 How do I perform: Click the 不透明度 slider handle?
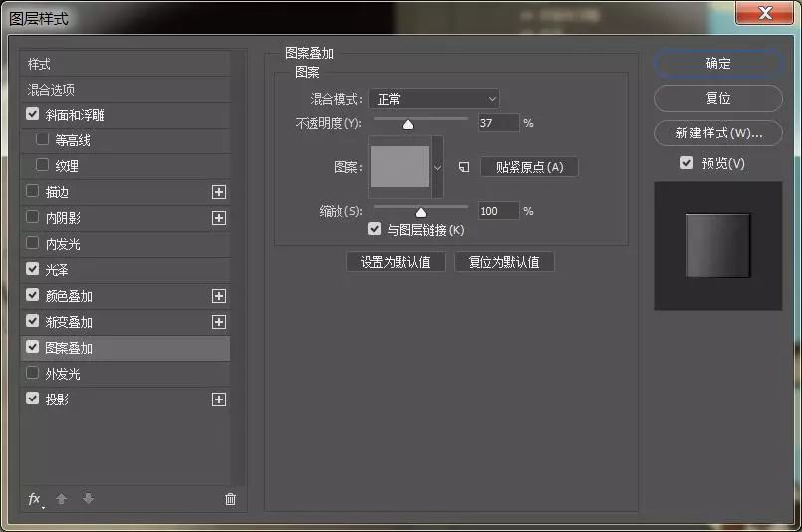(x=408, y=125)
